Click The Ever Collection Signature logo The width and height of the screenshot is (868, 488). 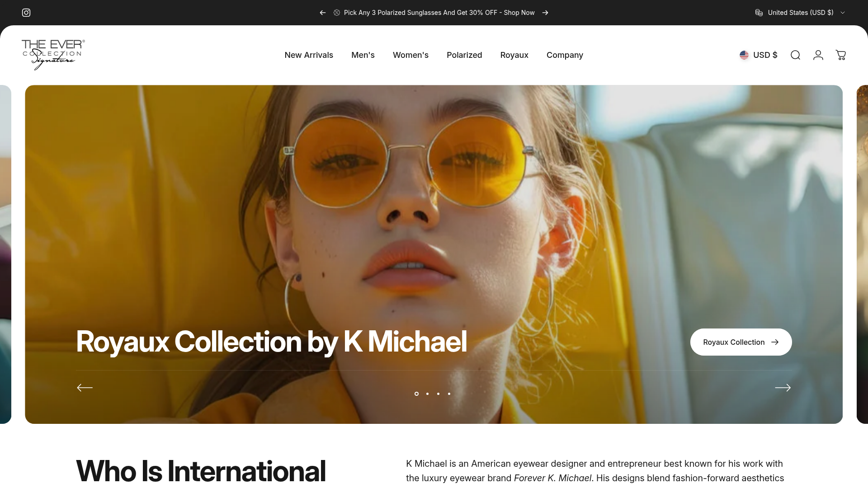(53, 55)
